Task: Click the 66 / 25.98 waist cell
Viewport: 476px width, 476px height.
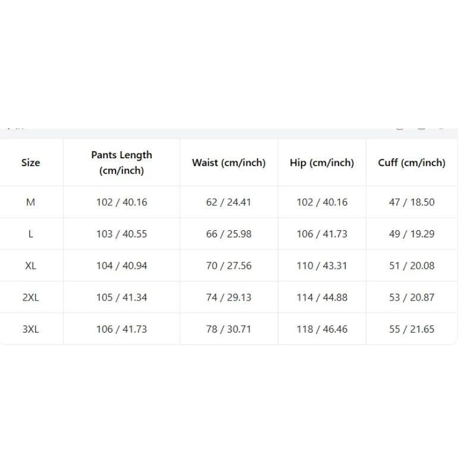Action: coord(228,234)
